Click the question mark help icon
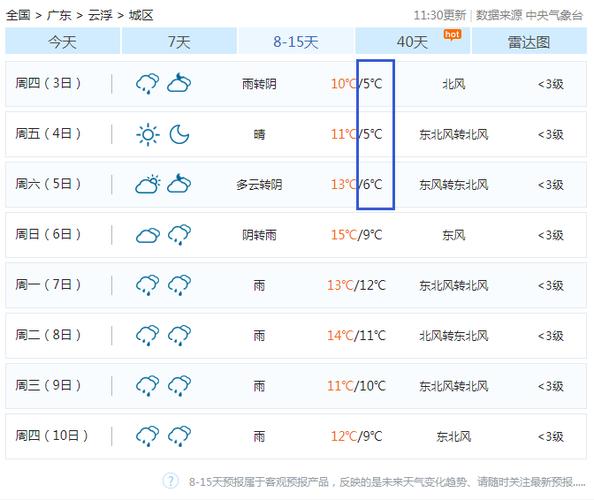This screenshot has height=500, width=594. coord(170,481)
